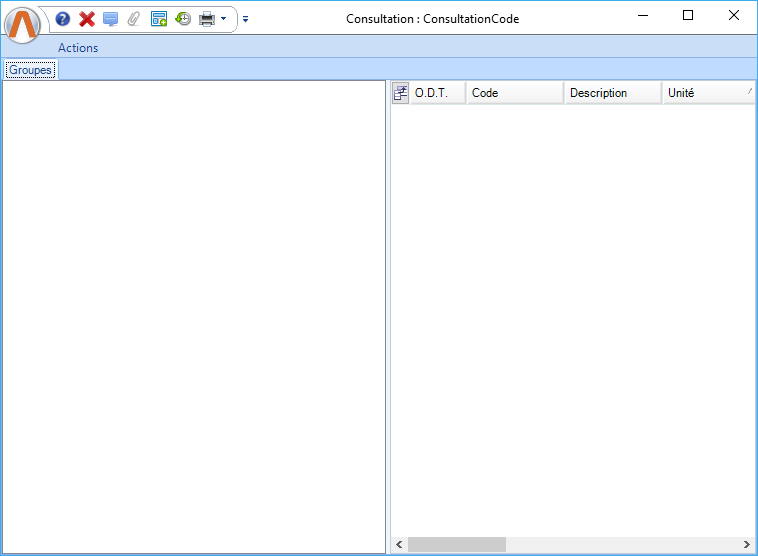Sort by the O.D.T. column header
The image size is (758, 556).
pos(437,93)
